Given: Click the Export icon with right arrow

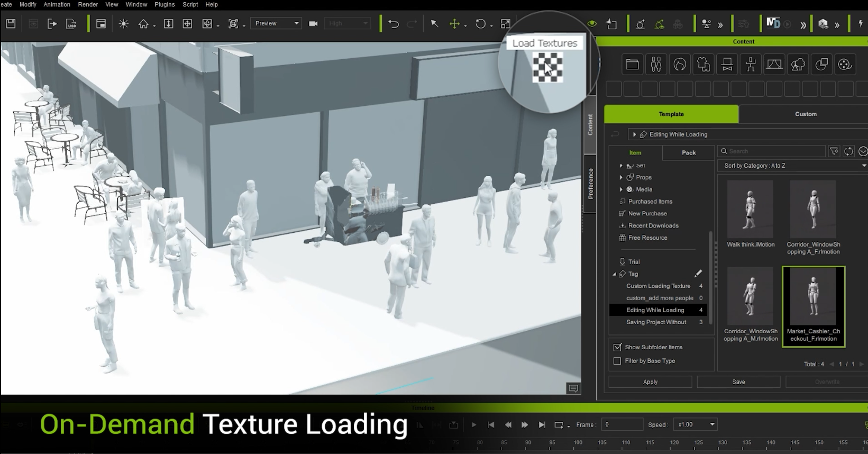Looking at the screenshot, I should 52,23.
